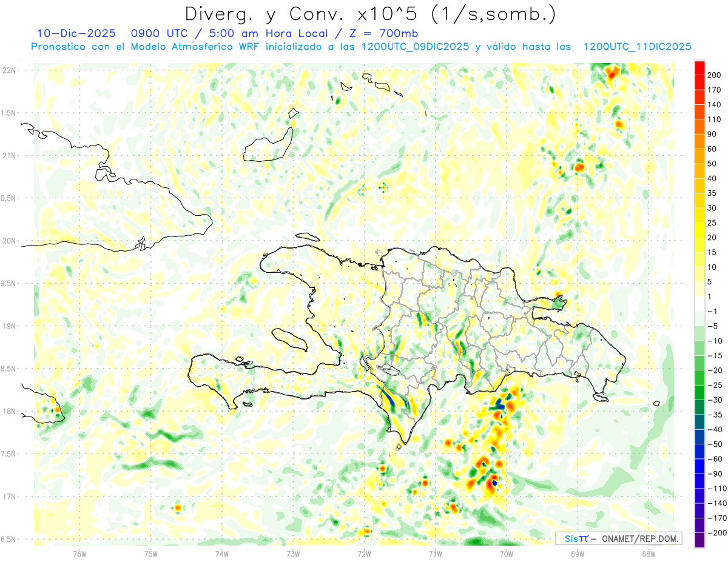The image size is (728, 562).
Task: Click the 9.5N latitude label
Action: tap(8, 283)
